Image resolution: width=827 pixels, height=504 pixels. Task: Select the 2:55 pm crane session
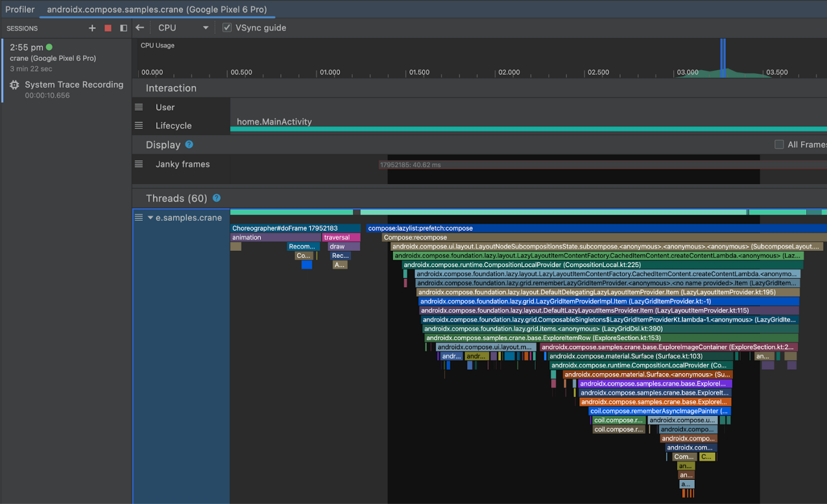pyautogui.click(x=41, y=57)
